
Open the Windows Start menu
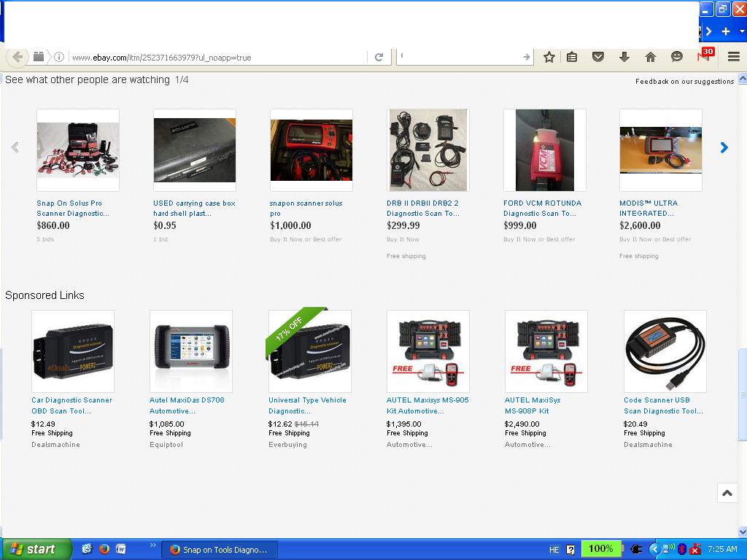[x=35, y=549]
